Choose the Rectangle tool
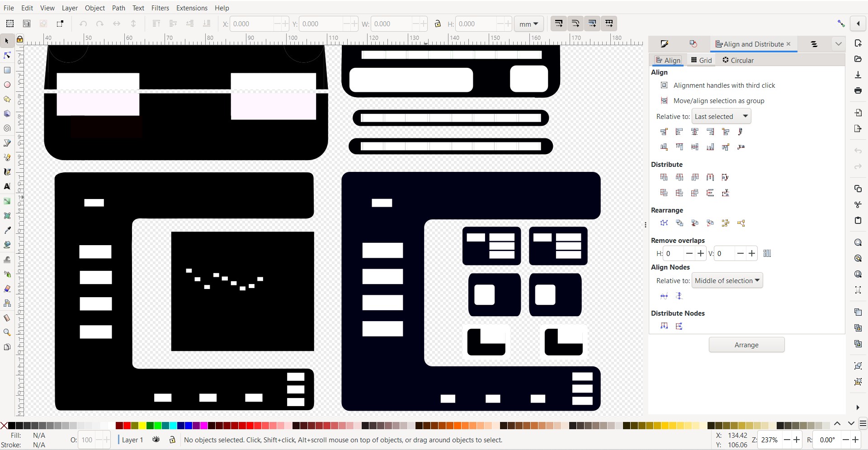This screenshot has height=450, width=868. [7, 70]
